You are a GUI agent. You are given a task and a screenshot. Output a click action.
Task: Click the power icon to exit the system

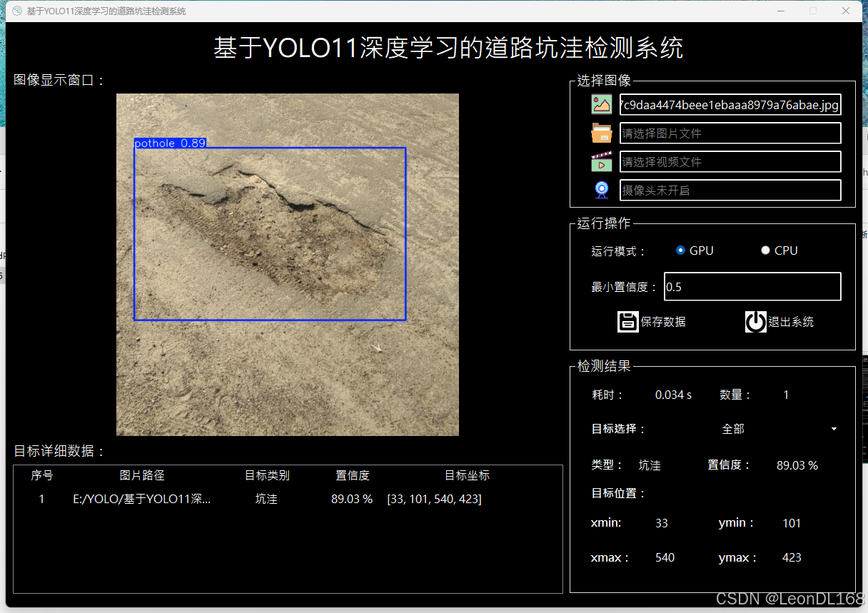coord(755,321)
